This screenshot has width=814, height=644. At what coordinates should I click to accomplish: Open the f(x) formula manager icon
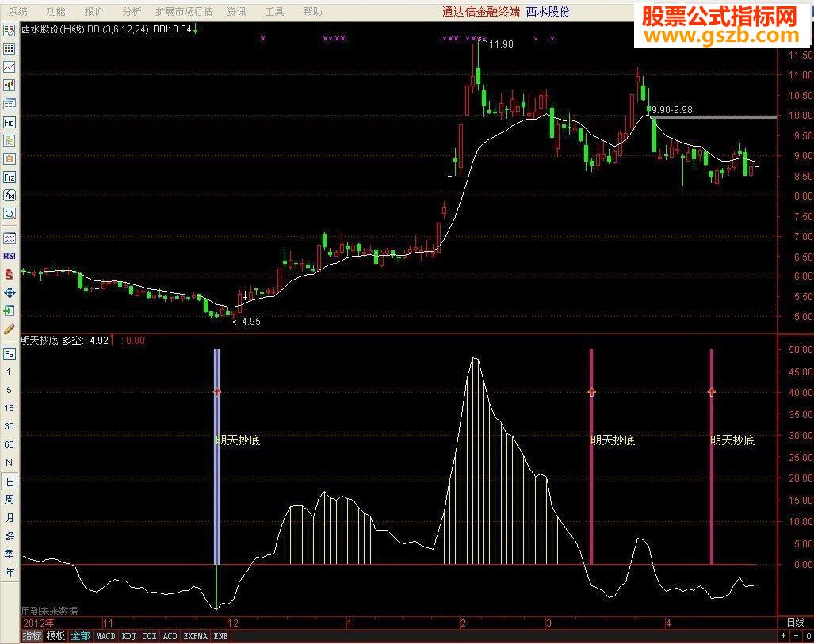point(10,196)
